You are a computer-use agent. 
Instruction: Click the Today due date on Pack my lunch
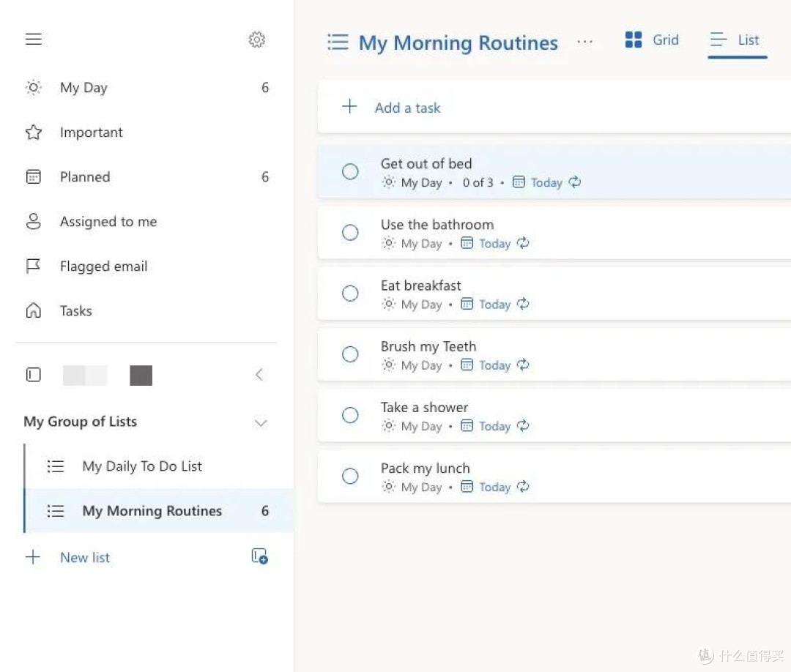495,487
